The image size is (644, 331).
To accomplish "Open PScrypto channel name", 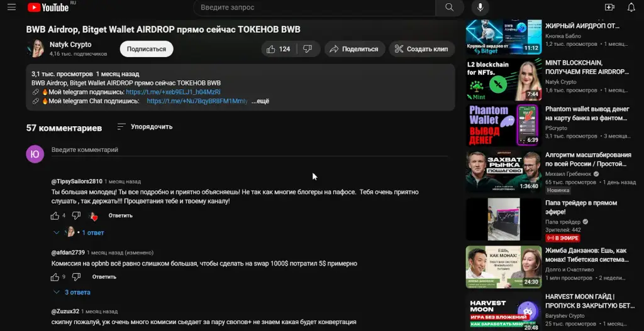I will [556, 128].
